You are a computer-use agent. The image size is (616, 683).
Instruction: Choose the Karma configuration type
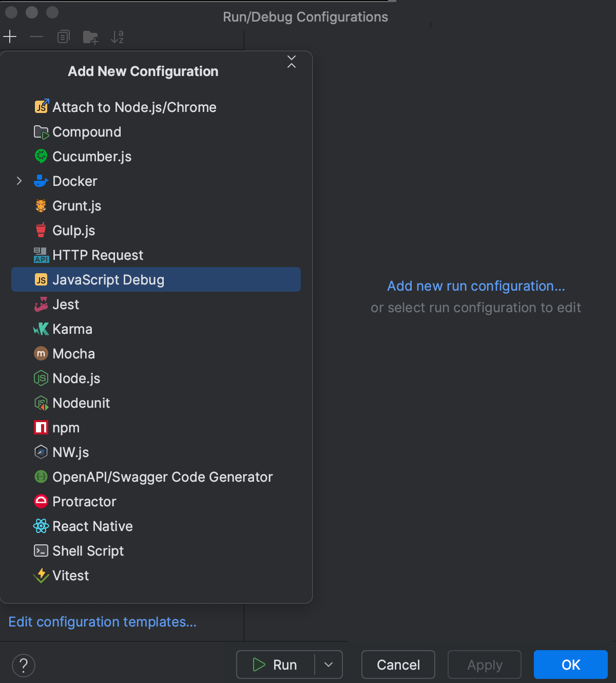coord(72,329)
